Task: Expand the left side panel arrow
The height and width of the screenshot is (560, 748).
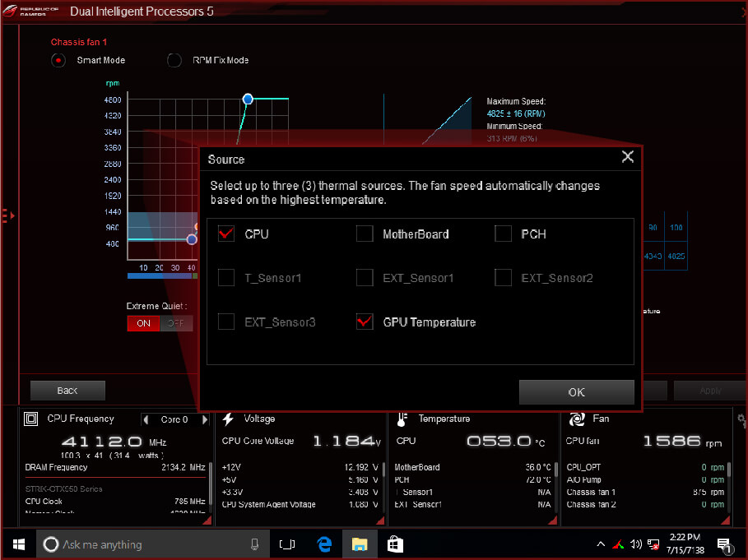Action: 8,216
